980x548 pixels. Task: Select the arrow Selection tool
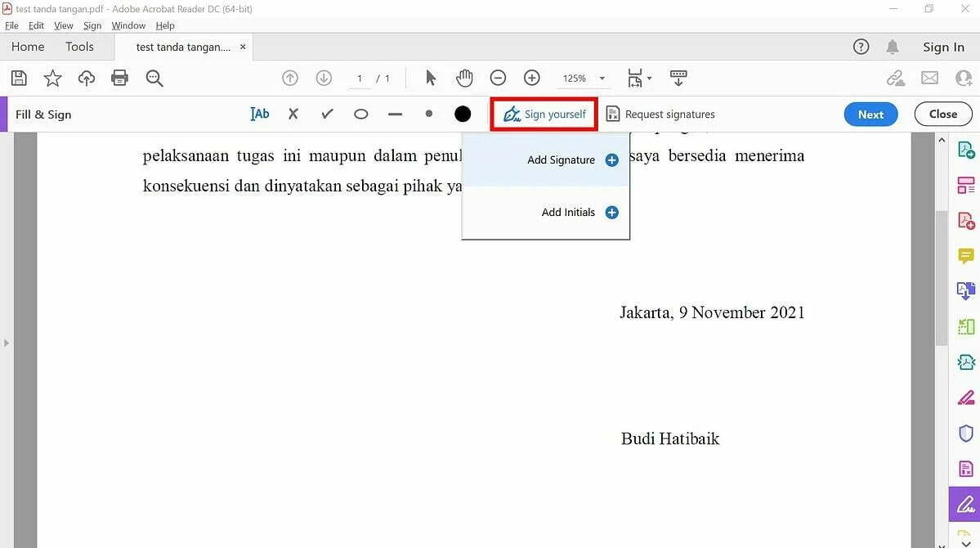pyautogui.click(x=430, y=78)
